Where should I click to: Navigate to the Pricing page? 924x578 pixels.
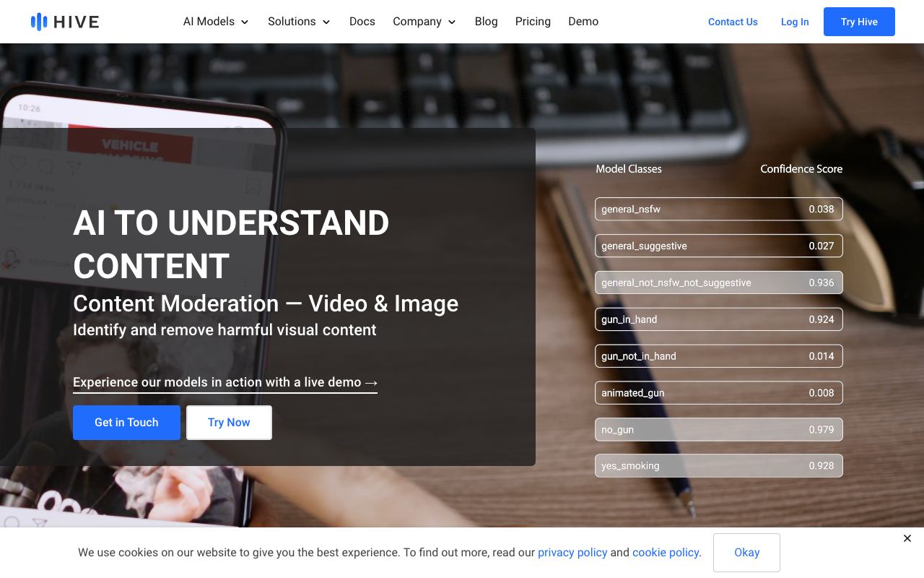533,22
